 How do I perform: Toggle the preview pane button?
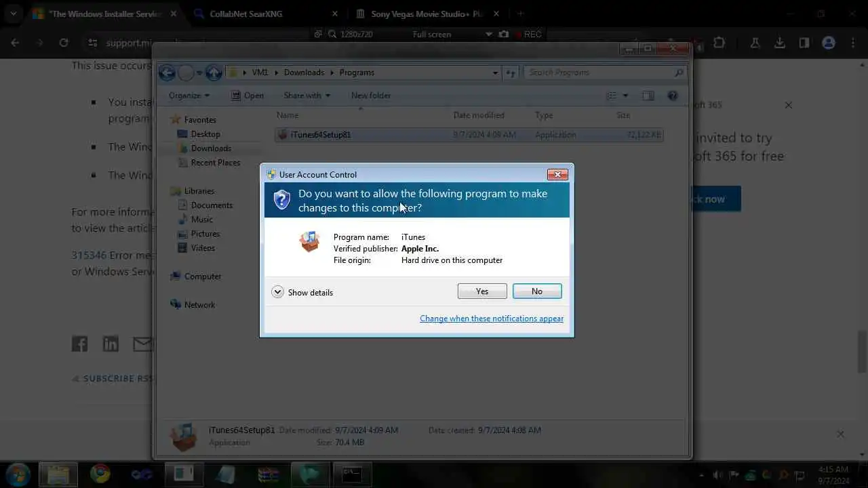(x=648, y=96)
